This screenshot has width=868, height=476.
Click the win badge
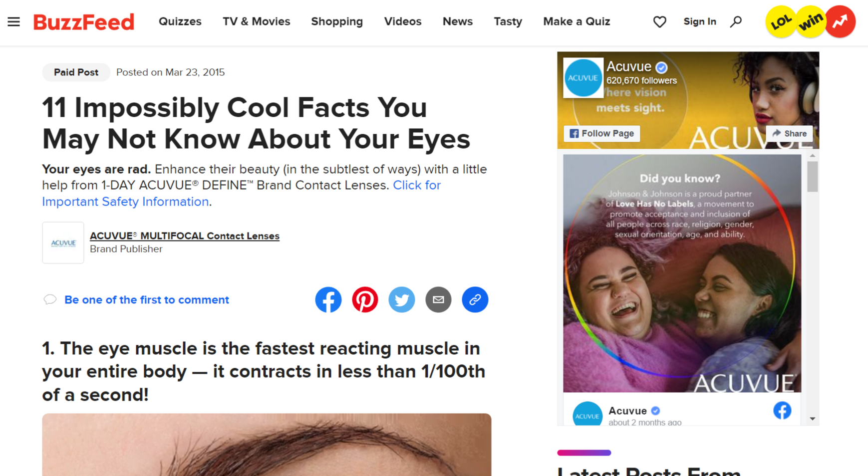click(x=810, y=22)
